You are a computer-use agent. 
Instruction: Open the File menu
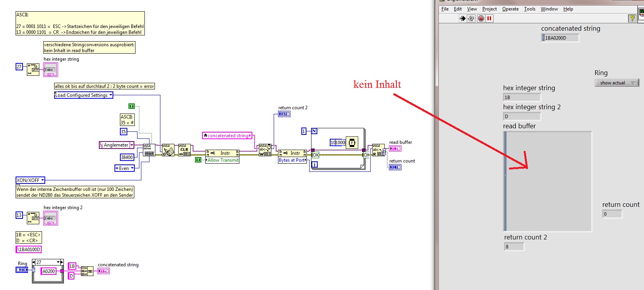445,9
